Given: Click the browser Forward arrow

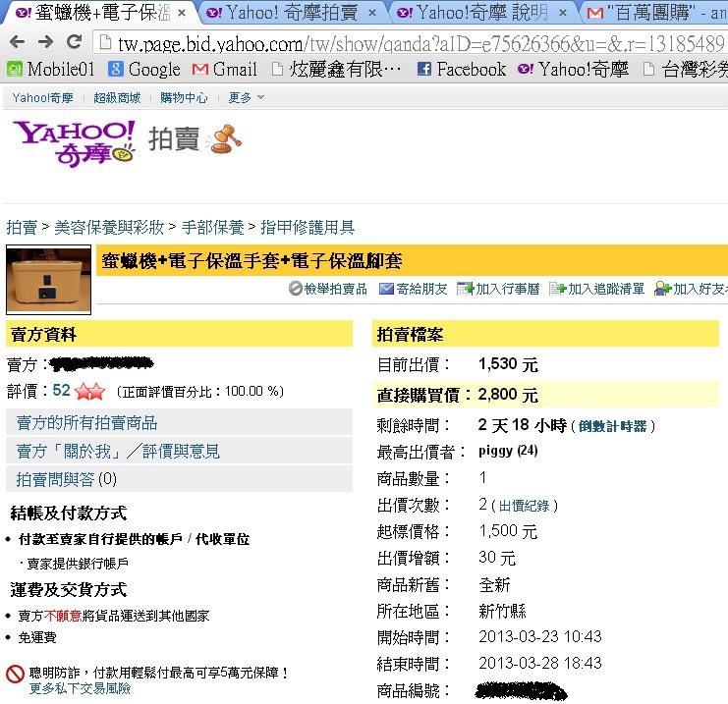Looking at the screenshot, I should point(45,42).
